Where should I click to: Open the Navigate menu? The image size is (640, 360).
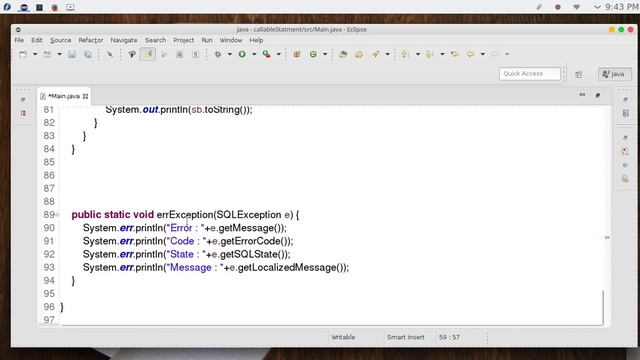pos(124,40)
